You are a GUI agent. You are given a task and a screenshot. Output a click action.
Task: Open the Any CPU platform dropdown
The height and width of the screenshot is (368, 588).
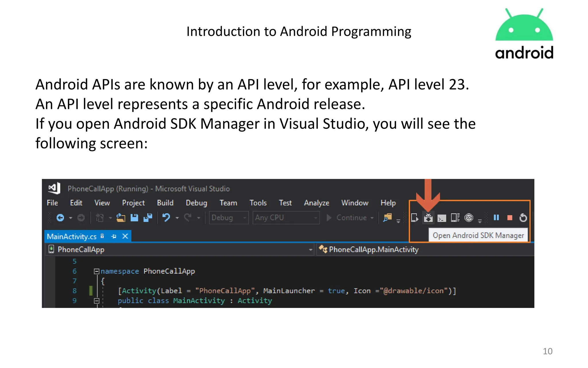pos(286,218)
